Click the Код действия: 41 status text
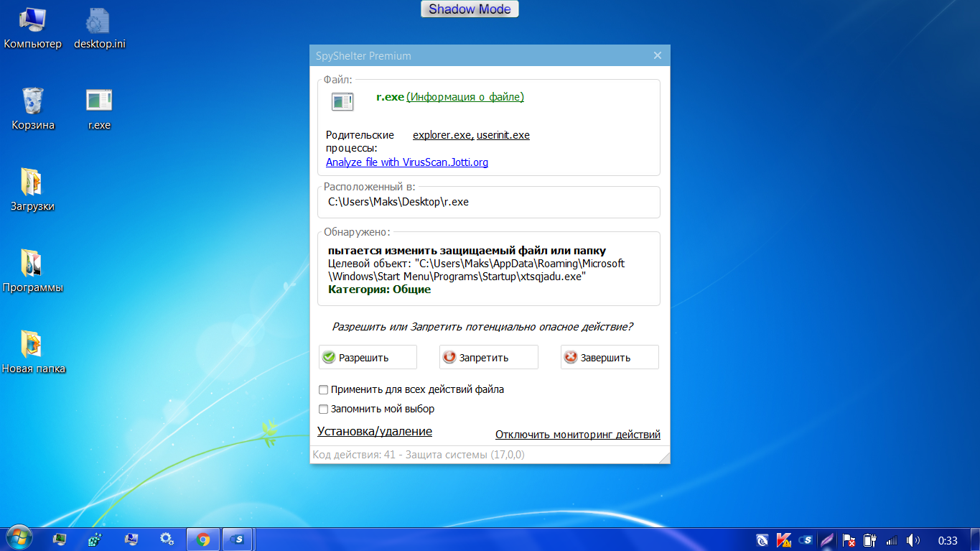The width and height of the screenshot is (980, 551). click(x=419, y=455)
